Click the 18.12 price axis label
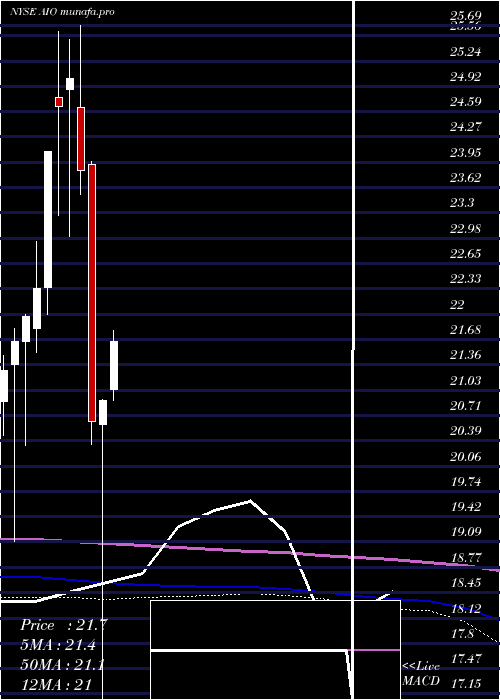Image resolution: width=500 pixels, height=700 pixels. (x=466, y=608)
